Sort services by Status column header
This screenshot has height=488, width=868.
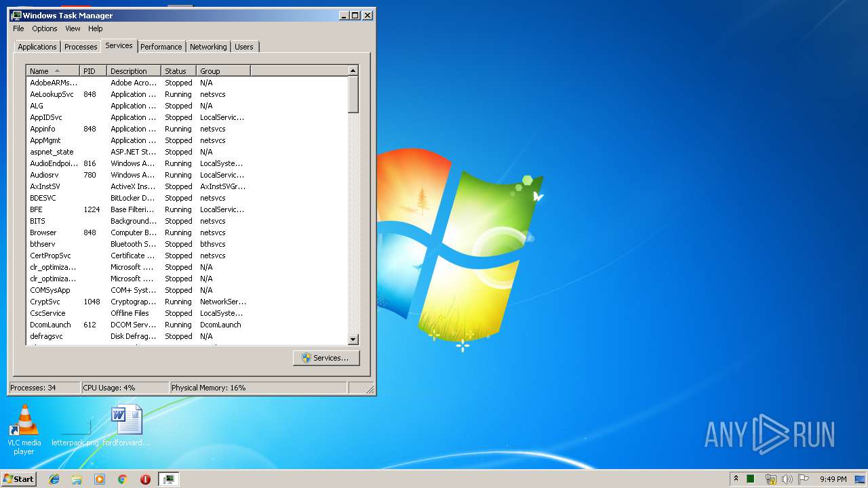(x=179, y=71)
